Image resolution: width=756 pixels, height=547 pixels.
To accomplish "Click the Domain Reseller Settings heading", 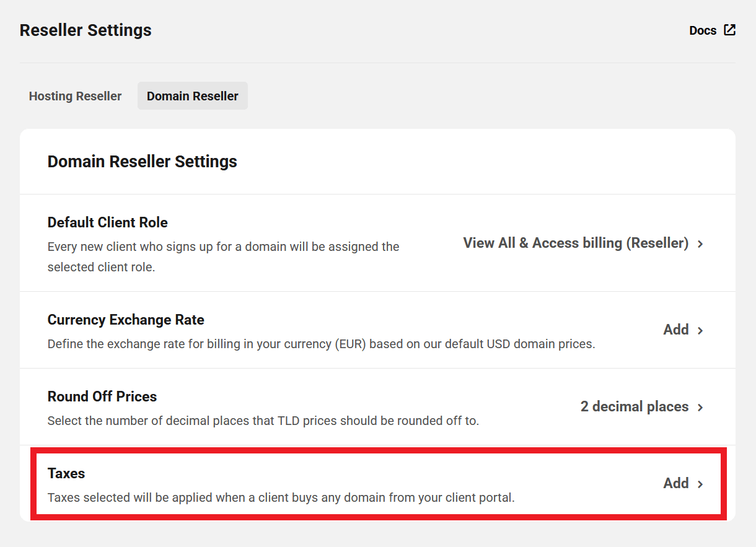I will click(143, 162).
